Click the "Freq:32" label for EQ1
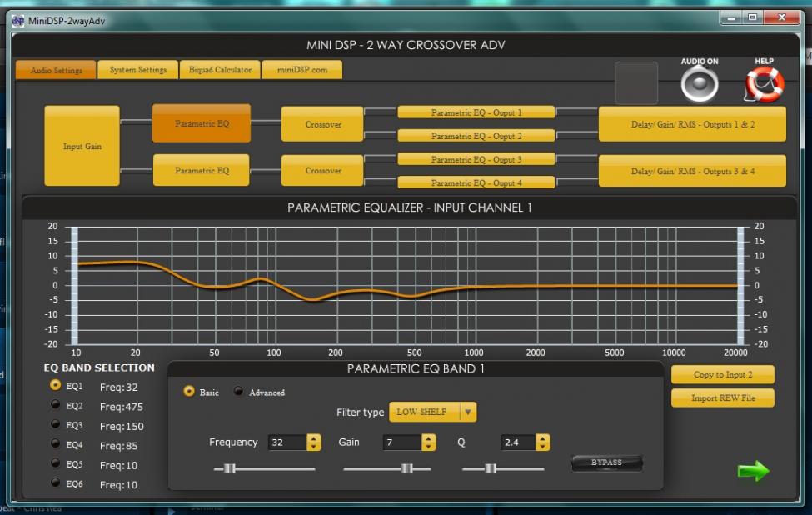Viewport: 812px width, 515px height. [x=118, y=387]
